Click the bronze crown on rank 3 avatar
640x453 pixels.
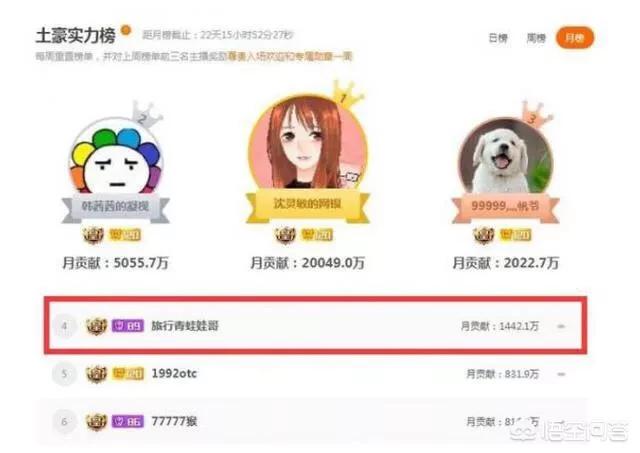[x=536, y=113]
